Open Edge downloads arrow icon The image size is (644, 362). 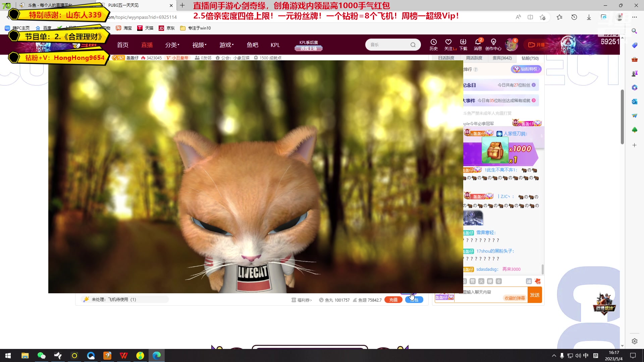click(589, 17)
